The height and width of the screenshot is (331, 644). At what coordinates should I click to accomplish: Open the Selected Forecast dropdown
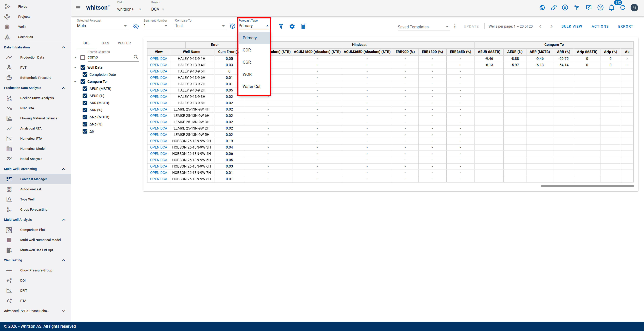[x=102, y=26]
